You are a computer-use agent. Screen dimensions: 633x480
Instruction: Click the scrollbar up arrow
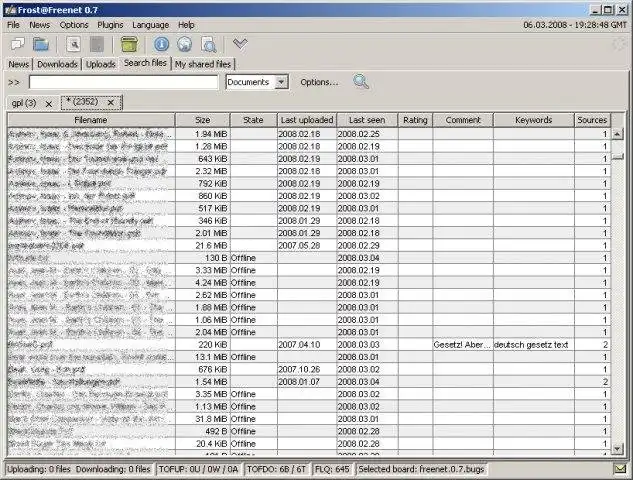(x=617, y=134)
